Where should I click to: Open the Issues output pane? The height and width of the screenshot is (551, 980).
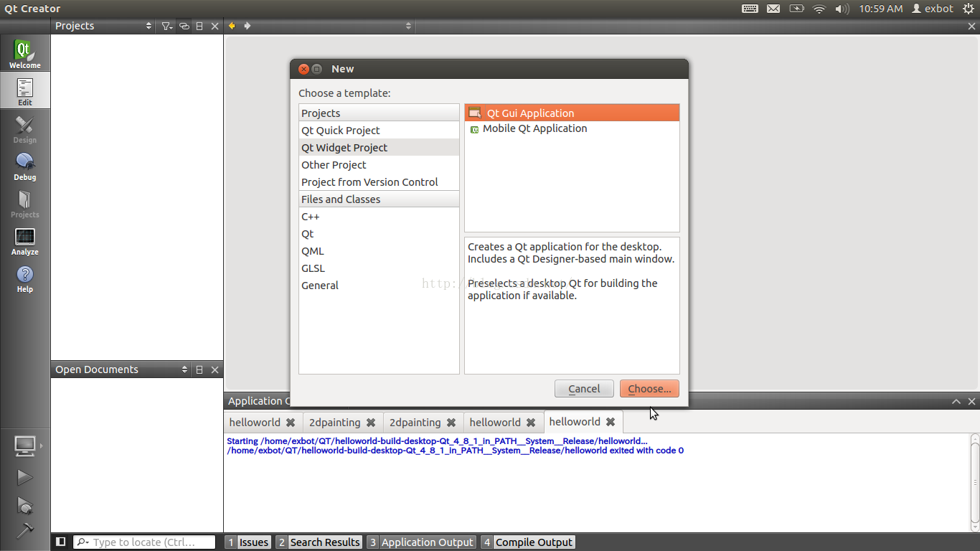click(248, 542)
